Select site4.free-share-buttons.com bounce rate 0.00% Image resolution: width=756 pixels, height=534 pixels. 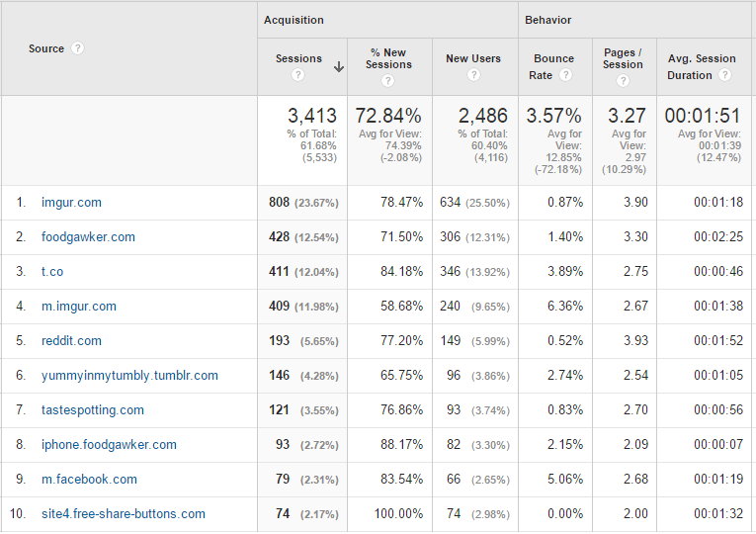point(565,514)
